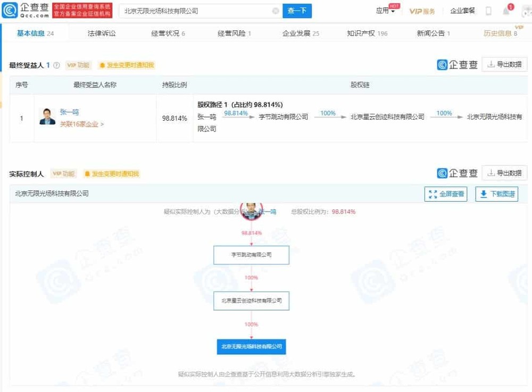Switch to 经营风险 tab
Viewport: 532px width, 392px height.
[x=234, y=33]
